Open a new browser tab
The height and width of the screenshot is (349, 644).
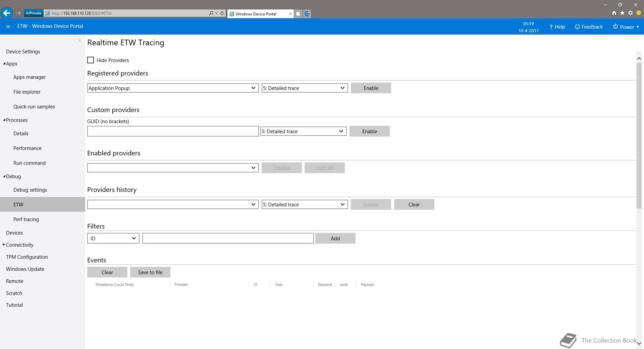298,14
